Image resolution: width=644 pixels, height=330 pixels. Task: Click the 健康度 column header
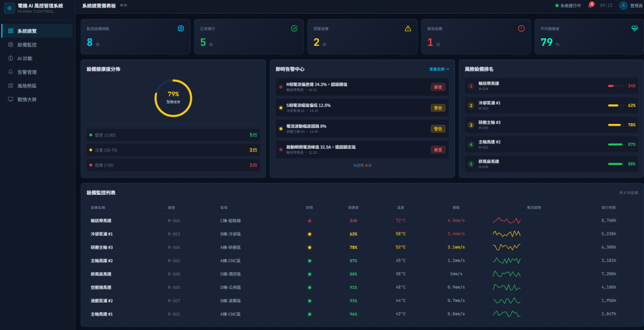pyautogui.click(x=353, y=208)
